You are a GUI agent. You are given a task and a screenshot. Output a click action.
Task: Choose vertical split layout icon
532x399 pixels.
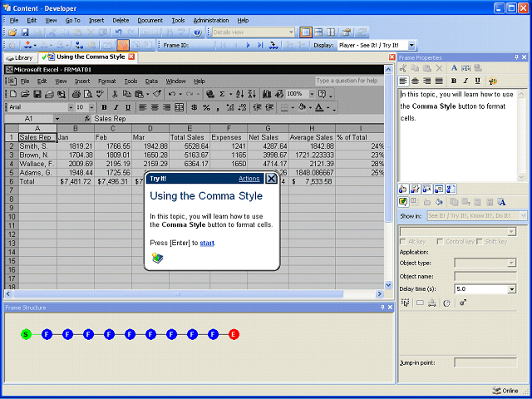331,32
